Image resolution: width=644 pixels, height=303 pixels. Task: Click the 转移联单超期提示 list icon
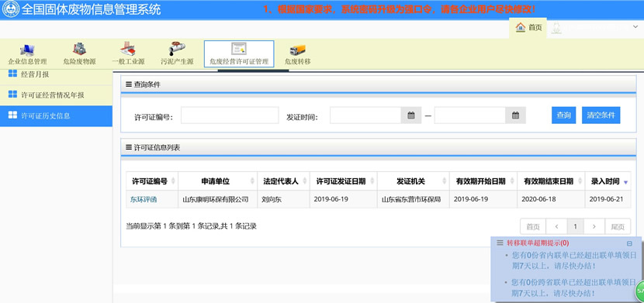[500, 243]
